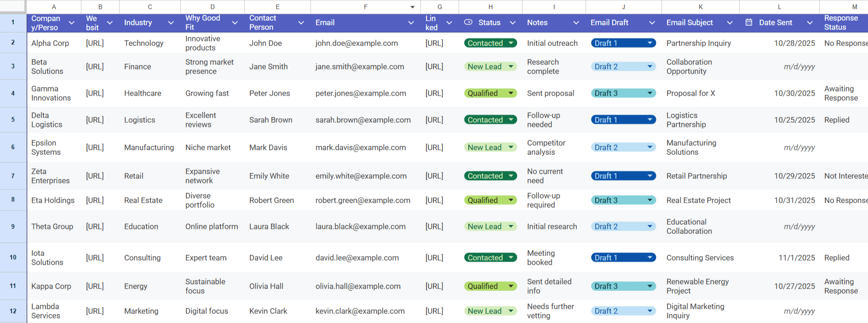Select the row 5 header
Viewport: 868px width, 323px height.
click(x=13, y=120)
